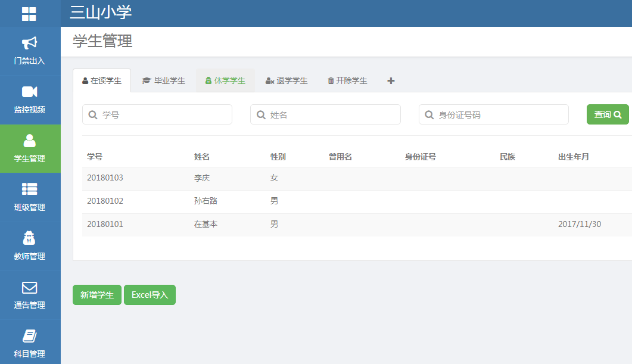Click the Excel导入 button
This screenshot has width=632, height=364.
click(150, 295)
